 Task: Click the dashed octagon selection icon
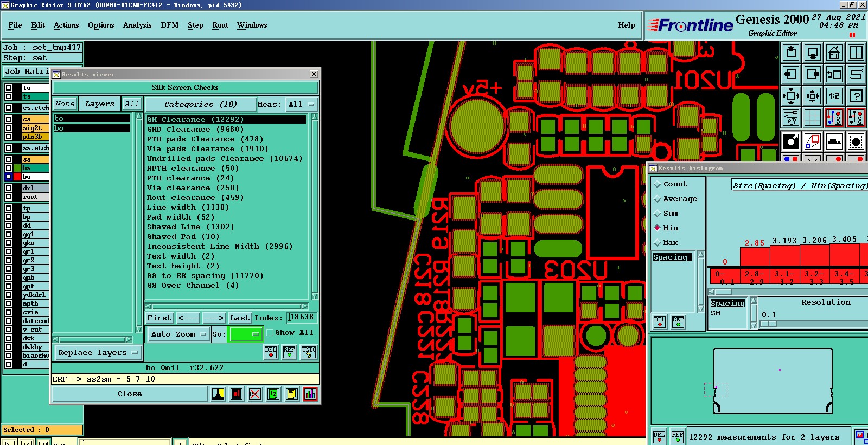(856, 142)
